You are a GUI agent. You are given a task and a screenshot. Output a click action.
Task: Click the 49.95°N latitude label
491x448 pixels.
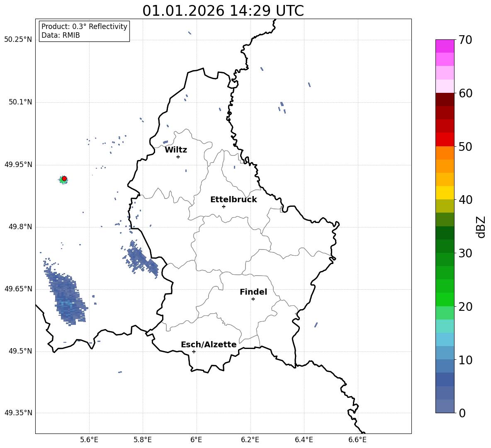(18, 165)
